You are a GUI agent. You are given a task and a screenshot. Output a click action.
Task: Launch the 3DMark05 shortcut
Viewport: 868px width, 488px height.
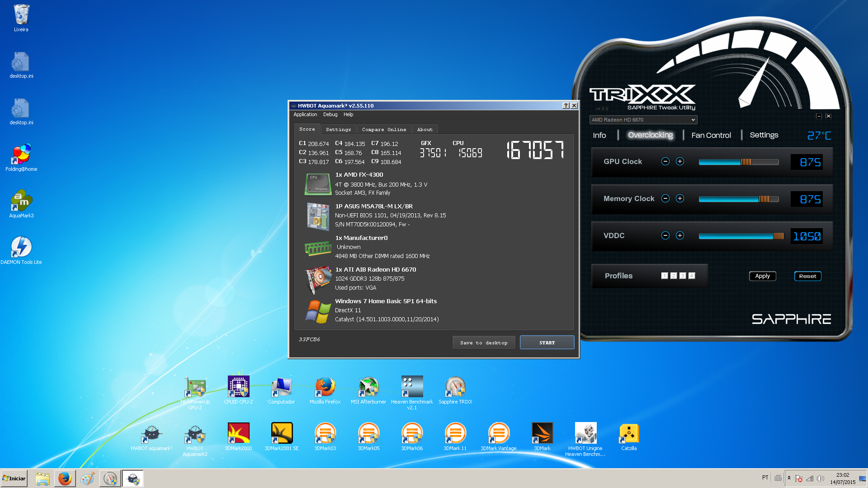pos(368,437)
